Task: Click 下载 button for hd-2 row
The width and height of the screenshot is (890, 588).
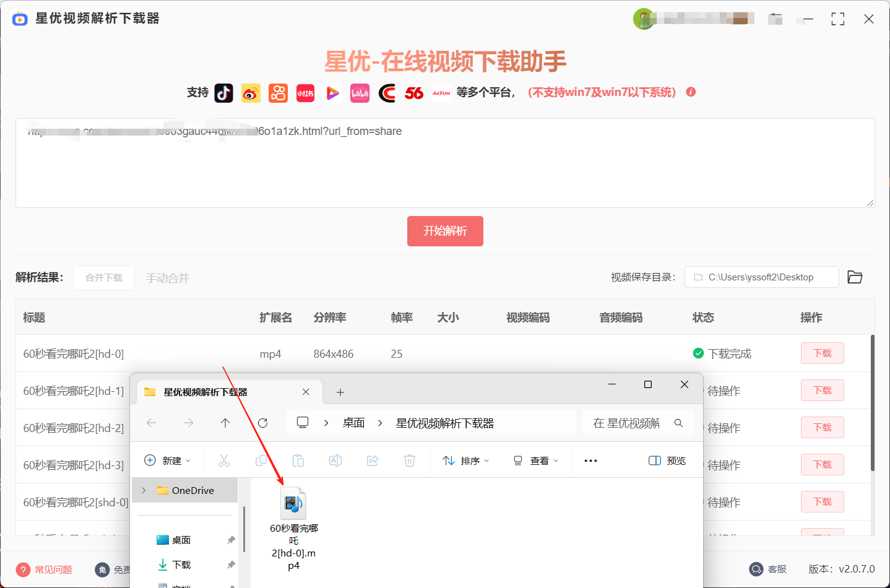Action: coord(823,427)
